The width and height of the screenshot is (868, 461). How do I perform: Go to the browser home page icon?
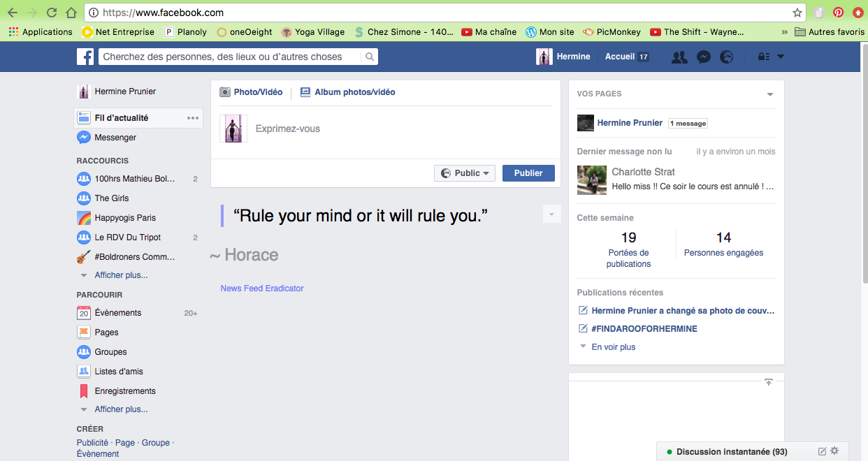tap(71, 13)
